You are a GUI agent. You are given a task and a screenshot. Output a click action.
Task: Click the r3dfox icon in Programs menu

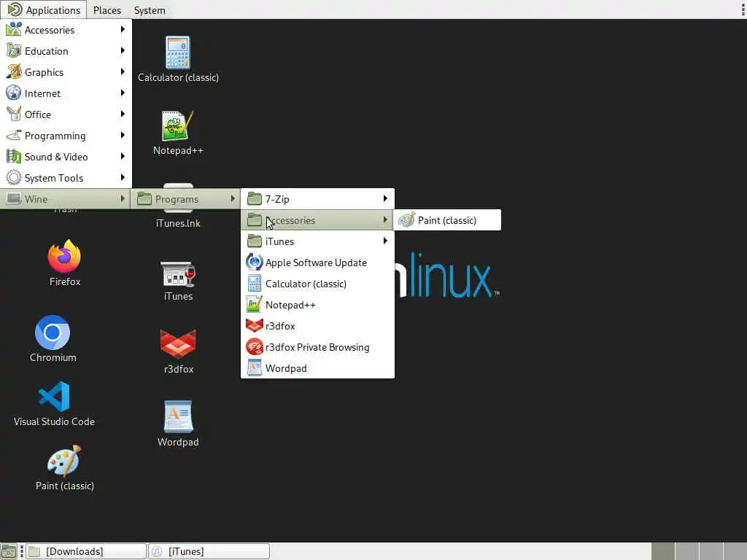pos(254,326)
